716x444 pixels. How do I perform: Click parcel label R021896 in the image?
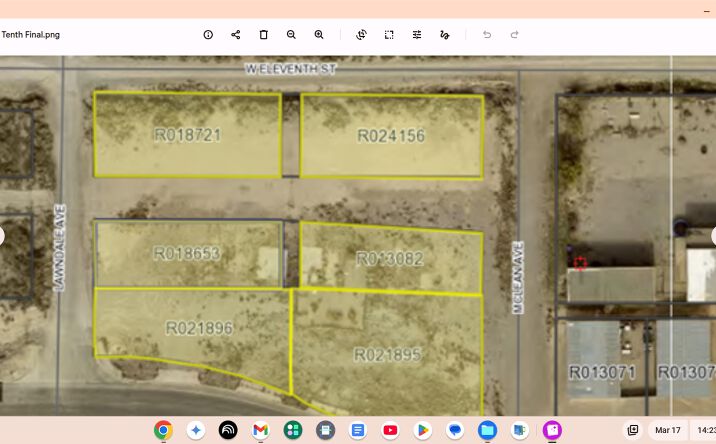pyautogui.click(x=199, y=328)
